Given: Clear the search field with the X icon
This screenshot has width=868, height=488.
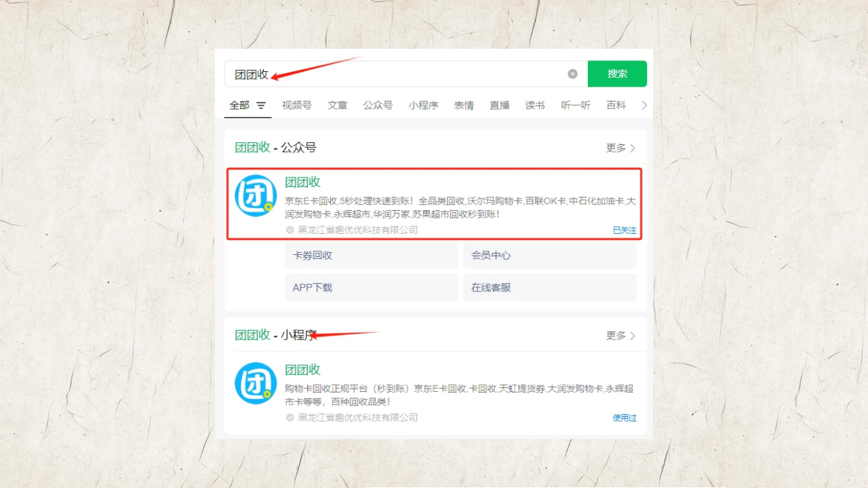Looking at the screenshot, I should [x=573, y=74].
